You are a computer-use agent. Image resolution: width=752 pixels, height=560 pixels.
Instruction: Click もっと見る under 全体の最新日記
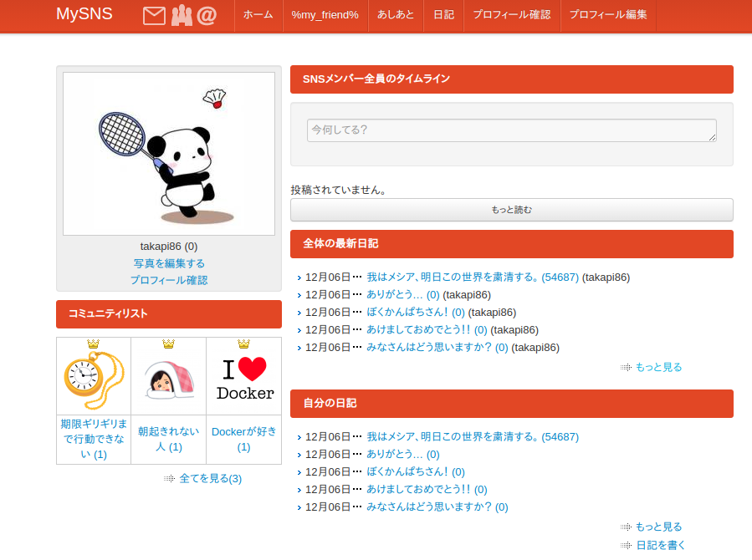[657, 367]
